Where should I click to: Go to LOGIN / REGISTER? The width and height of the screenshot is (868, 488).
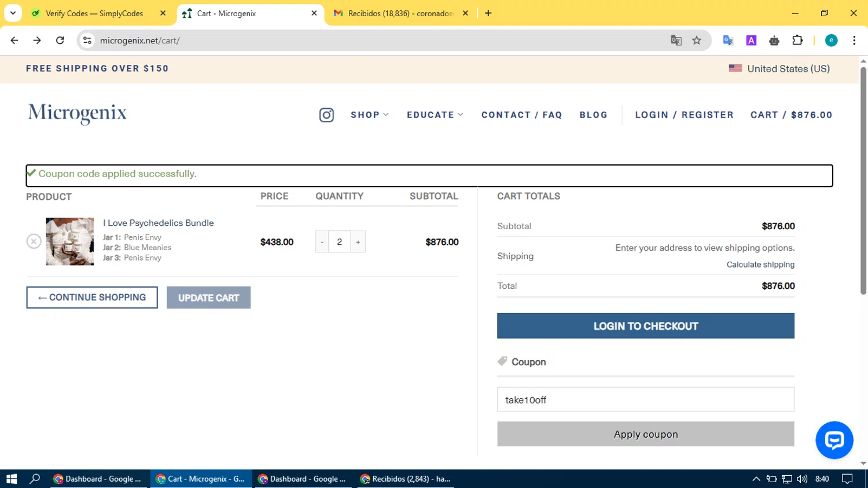[684, 115]
